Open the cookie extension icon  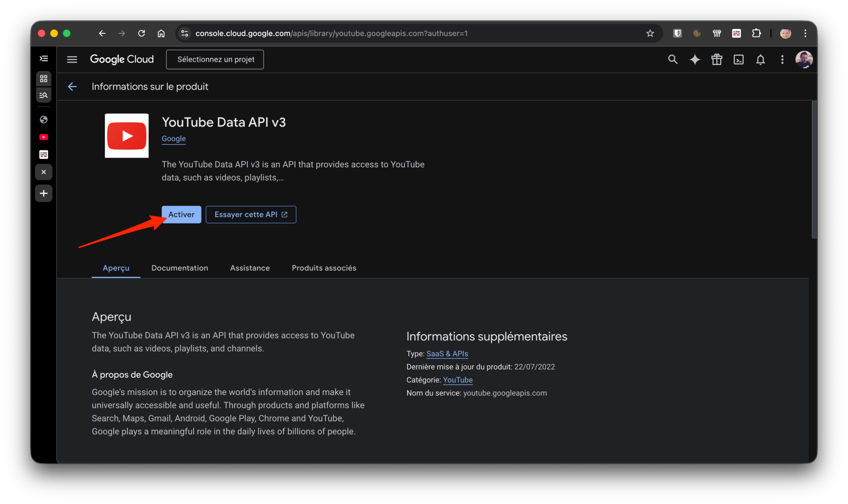pos(697,33)
